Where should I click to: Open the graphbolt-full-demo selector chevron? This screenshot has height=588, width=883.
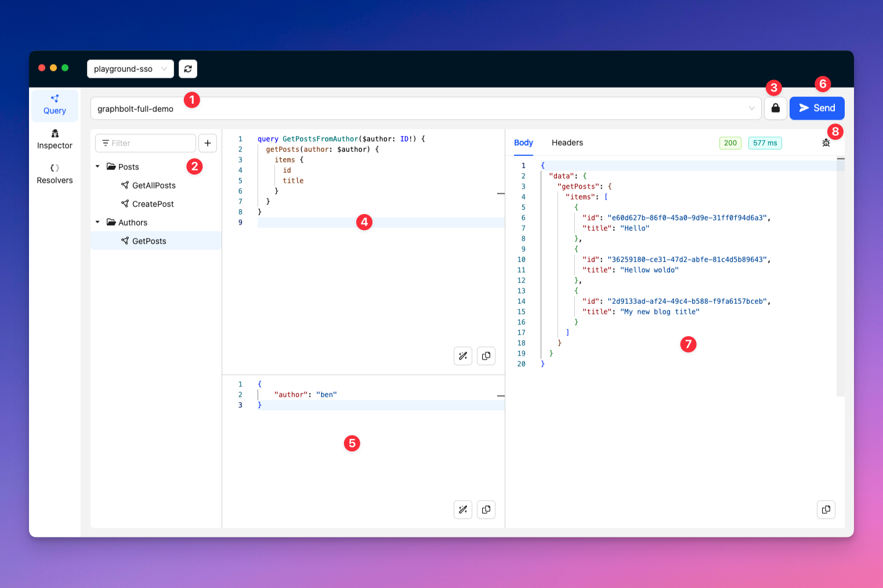pyautogui.click(x=751, y=108)
